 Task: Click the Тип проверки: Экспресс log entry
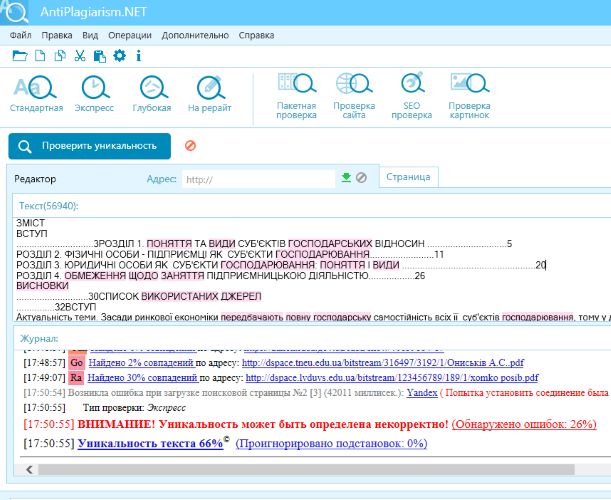coord(134,408)
